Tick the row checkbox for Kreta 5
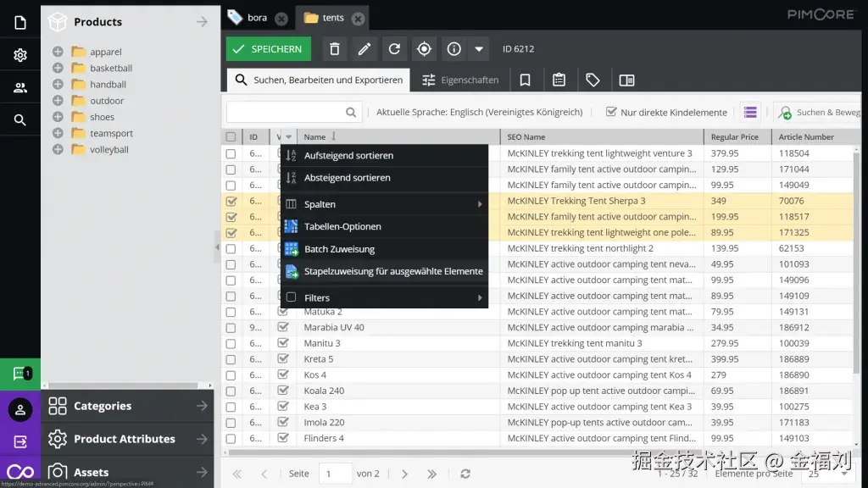 (x=231, y=359)
